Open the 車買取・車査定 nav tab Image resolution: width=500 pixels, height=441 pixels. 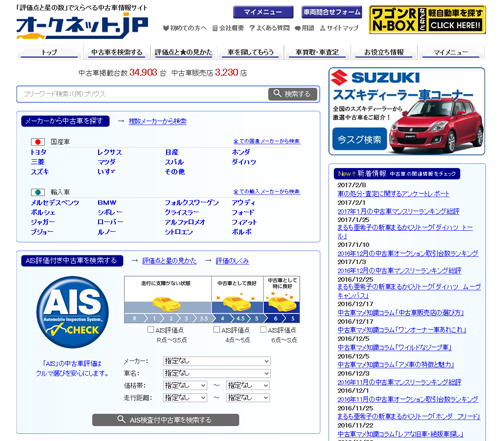(317, 52)
